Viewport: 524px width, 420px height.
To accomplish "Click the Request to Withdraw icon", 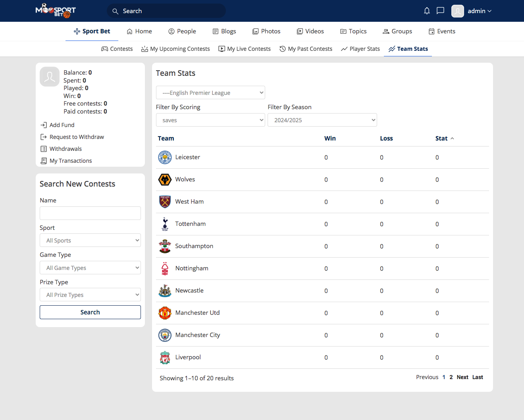I will click(x=44, y=137).
